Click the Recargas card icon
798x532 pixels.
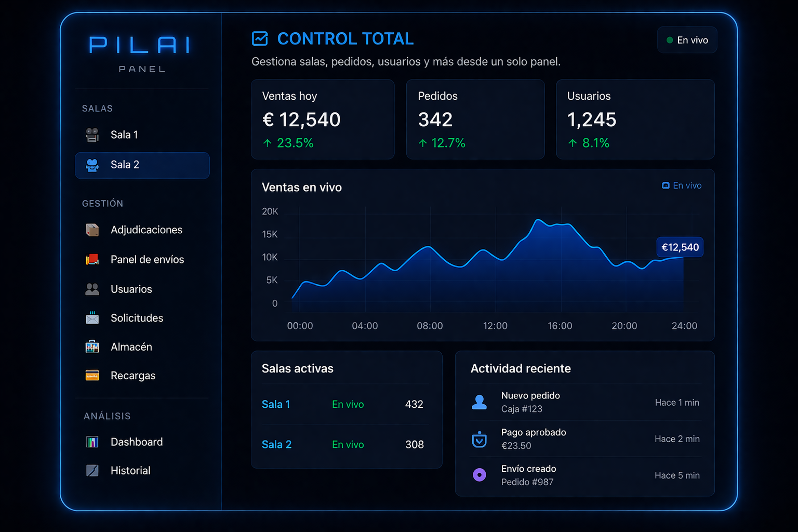[x=92, y=375]
